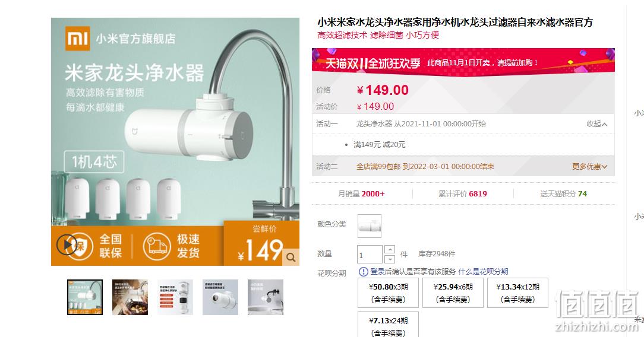
Task: Choose ¥50.80x3期 installment option
Action: pos(388,293)
